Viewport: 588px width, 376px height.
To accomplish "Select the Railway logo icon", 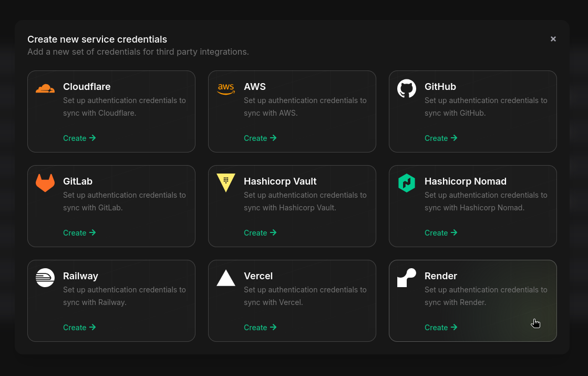I will [45, 278].
